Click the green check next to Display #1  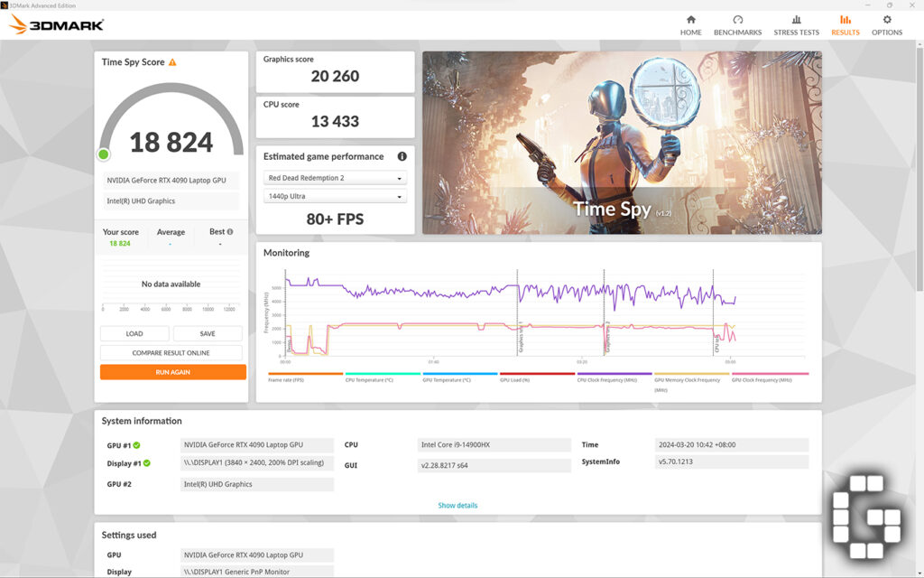tap(147, 463)
